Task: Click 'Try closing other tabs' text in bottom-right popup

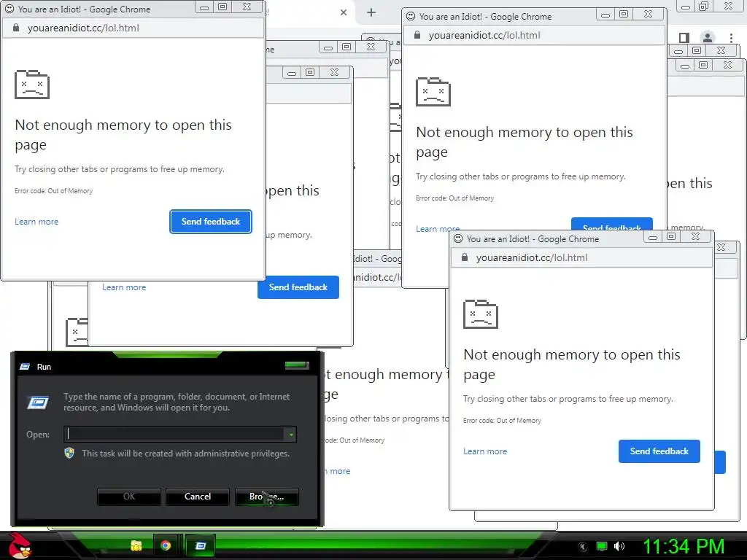Action: point(568,399)
